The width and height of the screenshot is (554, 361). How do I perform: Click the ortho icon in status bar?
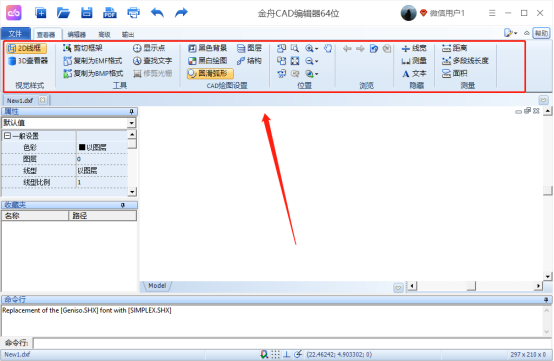[287, 354]
